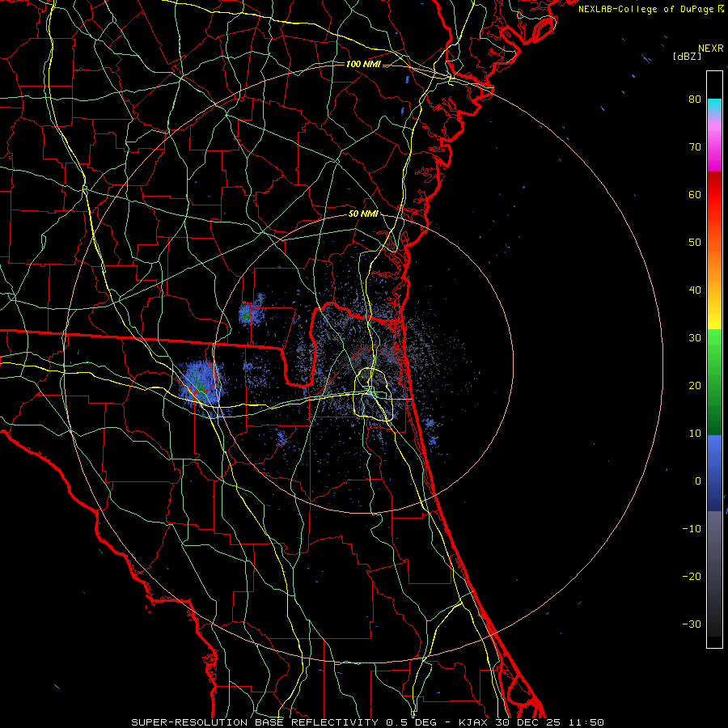
Task: Click the magenta band of the dBZ color bar
Action: [x=714, y=146]
